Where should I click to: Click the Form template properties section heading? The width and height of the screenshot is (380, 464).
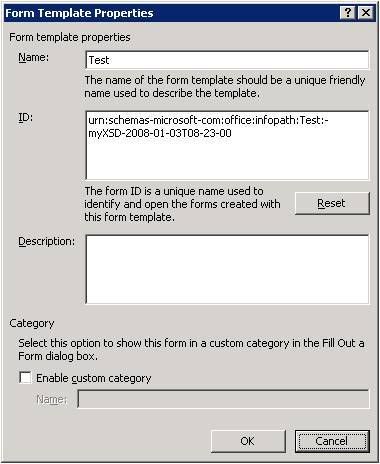pyautogui.click(x=70, y=37)
